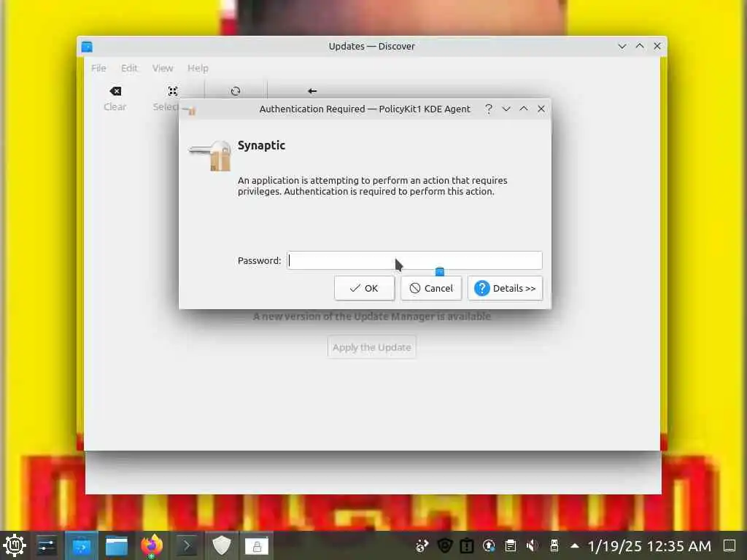Image resolution: width=747 pixels, height=560 pixels.
Task: Click the Apply the Update button
Action: click(372, 347)
